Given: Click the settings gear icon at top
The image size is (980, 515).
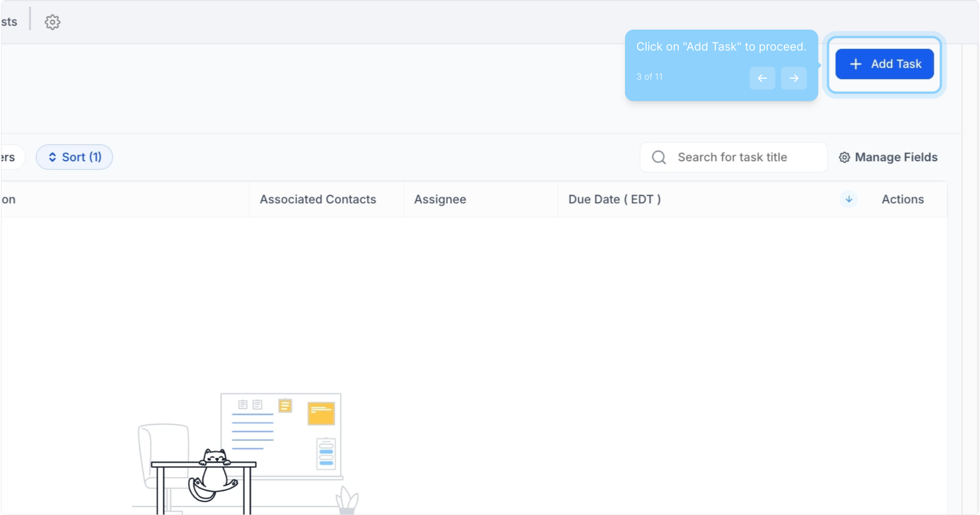Looking at the screenshot, I should click(x=52, y=22).
